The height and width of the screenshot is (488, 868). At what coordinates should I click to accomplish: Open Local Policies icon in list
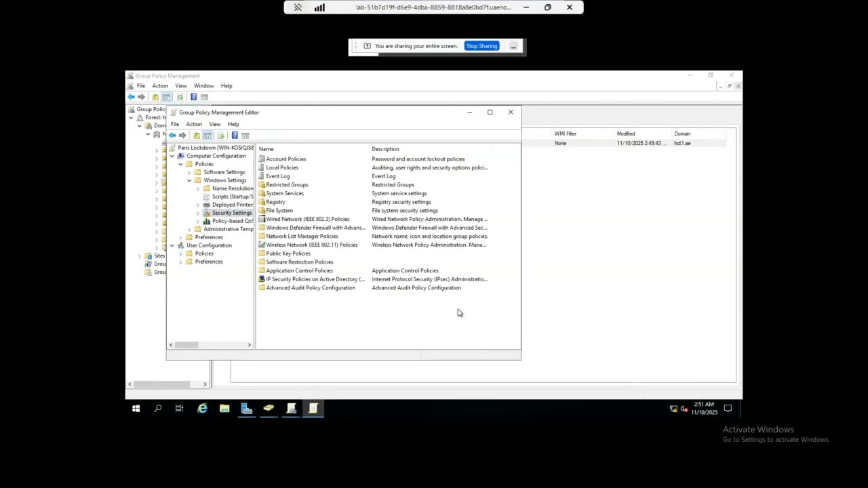(x=262, y=167)
